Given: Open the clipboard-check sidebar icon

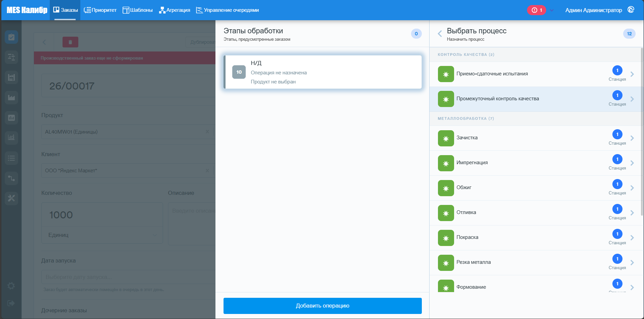Looking at the screenshot, I should click(x=11, y=37).
